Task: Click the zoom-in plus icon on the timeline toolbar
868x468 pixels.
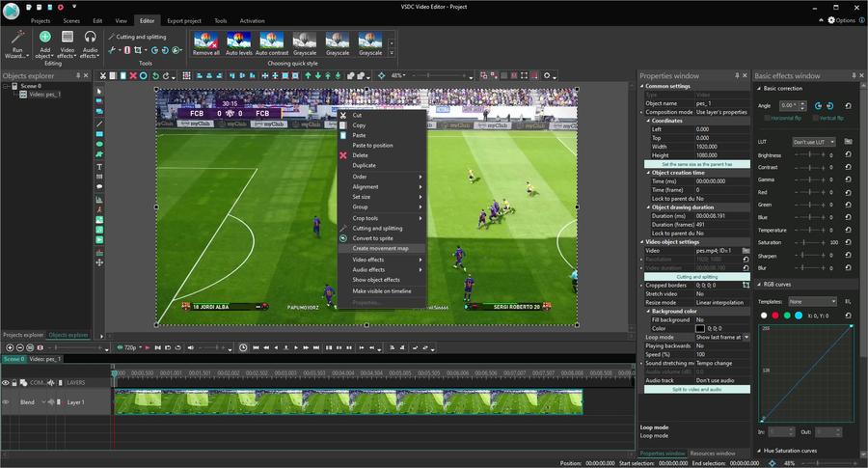Action: (x=10, y=347)
